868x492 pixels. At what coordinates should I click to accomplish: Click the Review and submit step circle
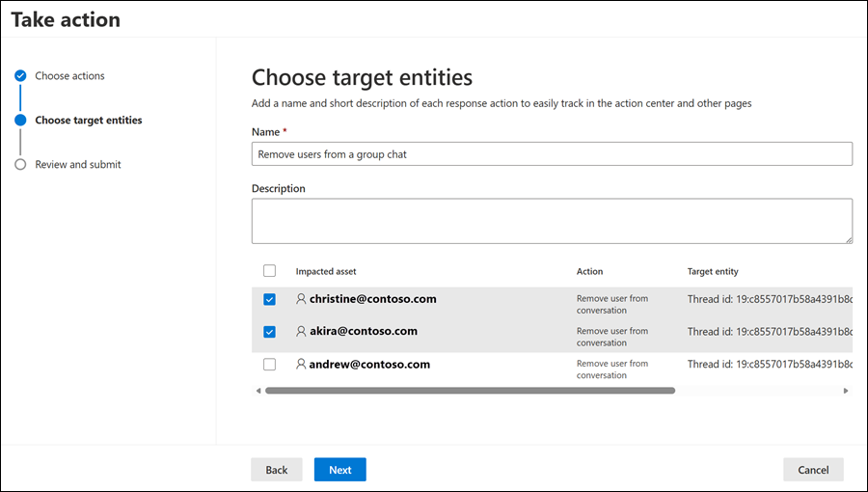point(20,165)
